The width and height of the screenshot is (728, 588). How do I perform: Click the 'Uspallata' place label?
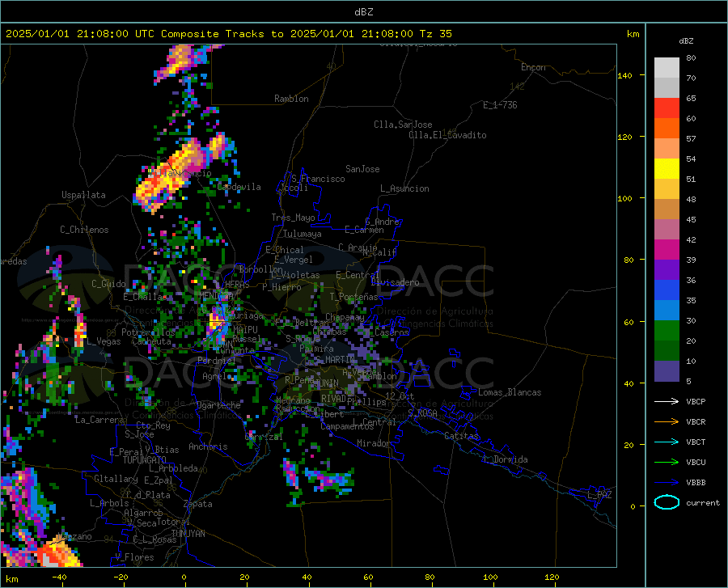[x=83, y=195]
